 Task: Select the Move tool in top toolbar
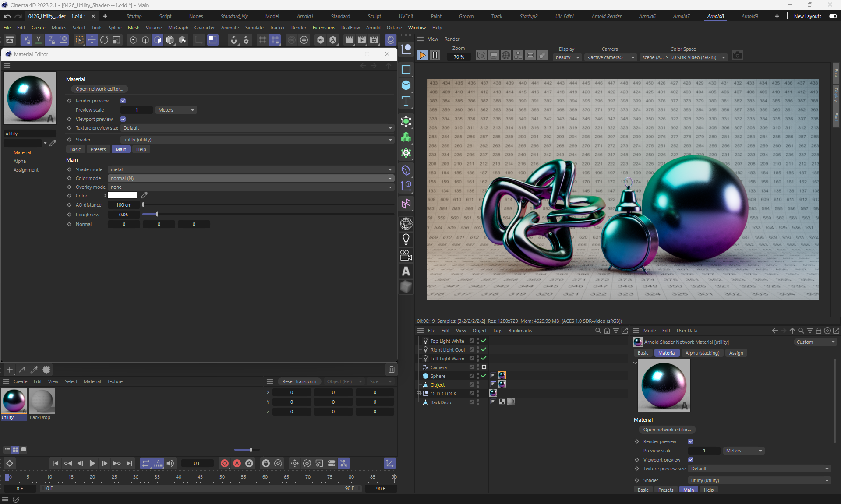[92, 40]
